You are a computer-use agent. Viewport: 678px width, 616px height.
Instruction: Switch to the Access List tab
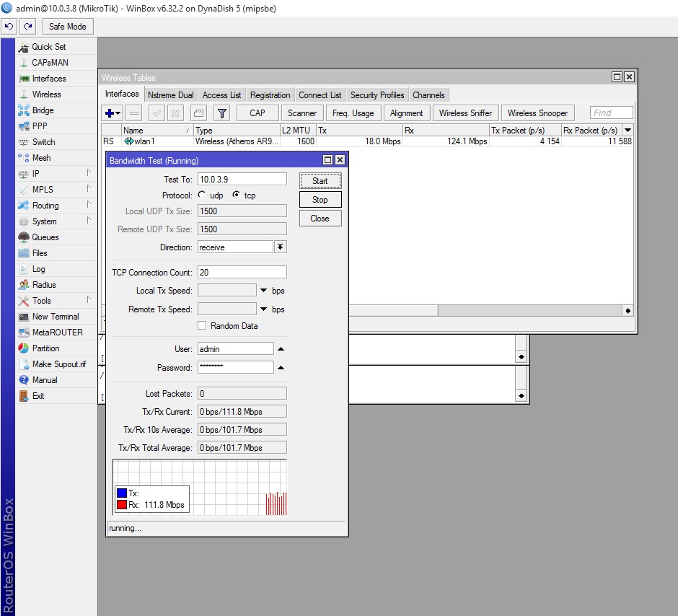pos(222,95)
